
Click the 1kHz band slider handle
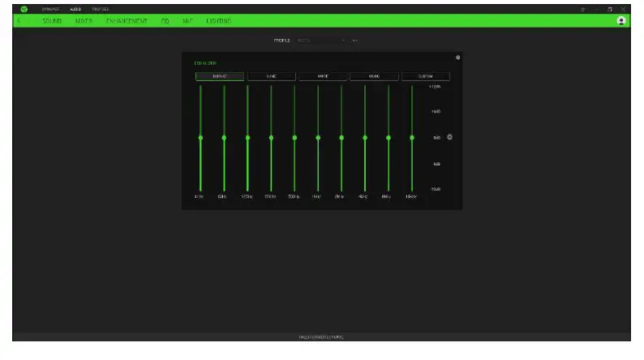tap(318, 138)
